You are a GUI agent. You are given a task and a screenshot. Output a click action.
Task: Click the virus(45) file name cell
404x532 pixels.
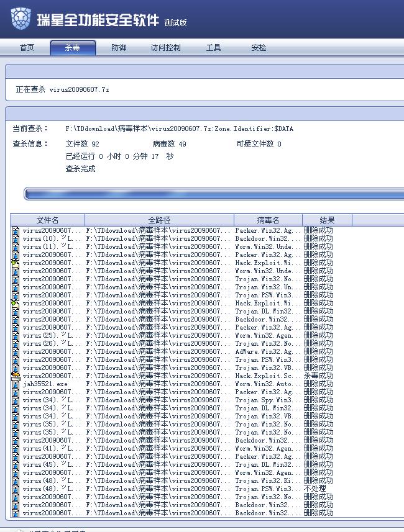pos(52,465)
